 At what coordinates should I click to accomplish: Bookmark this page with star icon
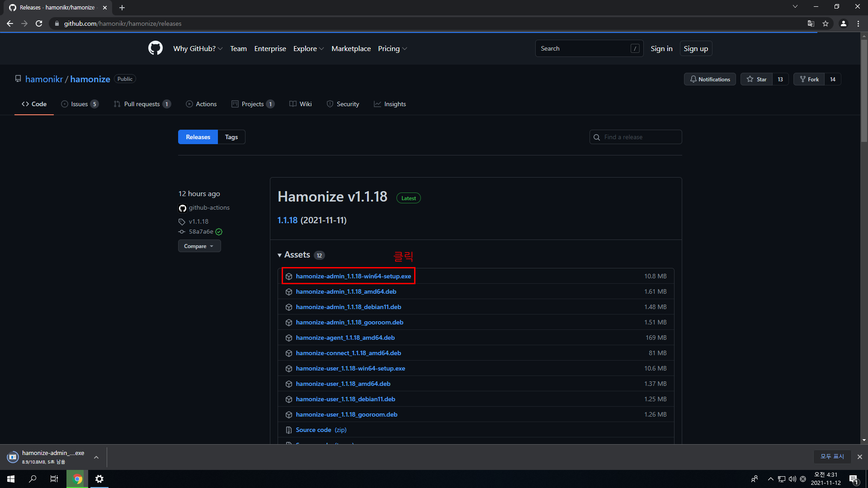(x=826, y=23)
